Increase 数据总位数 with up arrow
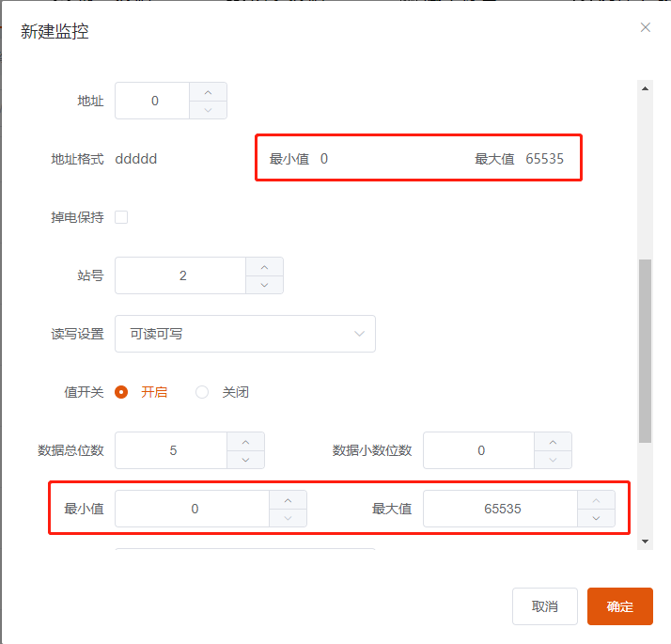Screen dimensions: 671x644 pos(245,441)
